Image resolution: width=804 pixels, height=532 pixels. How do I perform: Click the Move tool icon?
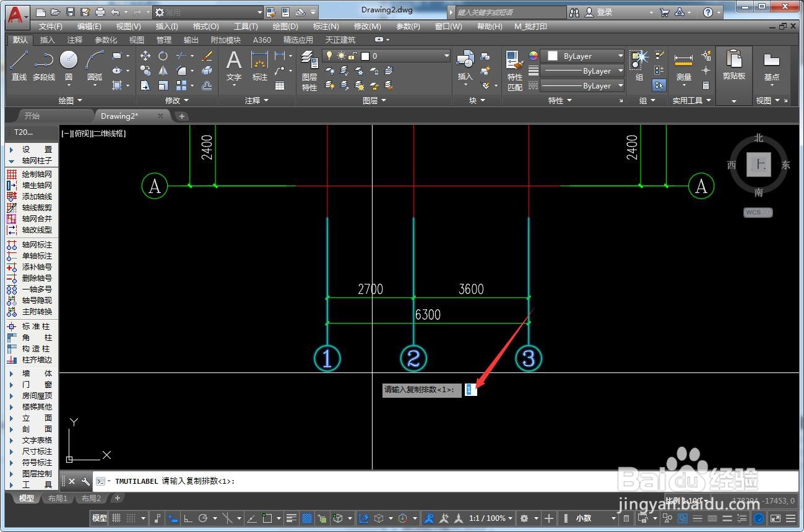coord(145,56)
